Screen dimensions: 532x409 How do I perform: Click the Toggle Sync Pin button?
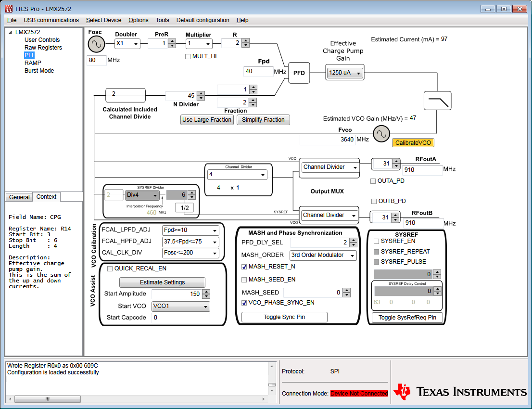click(x=284, y=317)
